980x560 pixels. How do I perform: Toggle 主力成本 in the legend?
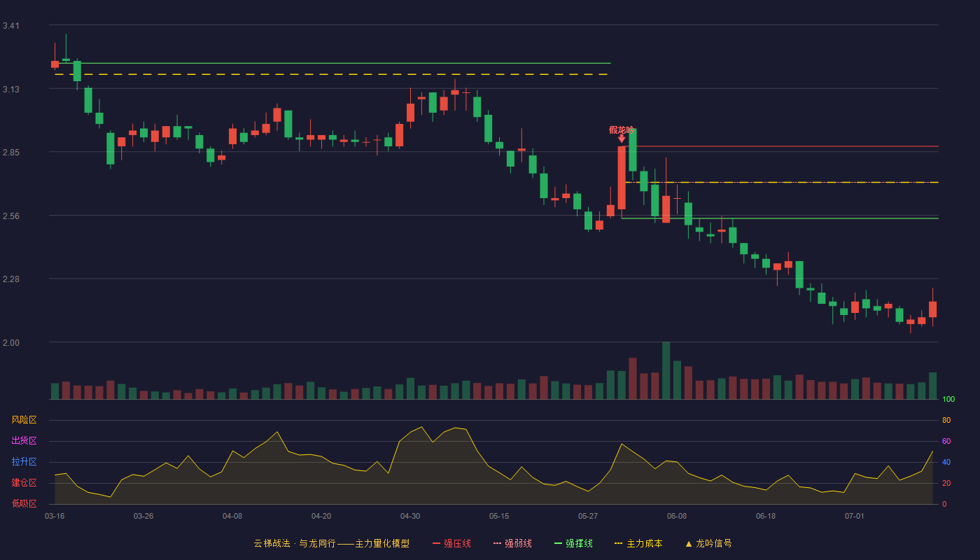638,543
